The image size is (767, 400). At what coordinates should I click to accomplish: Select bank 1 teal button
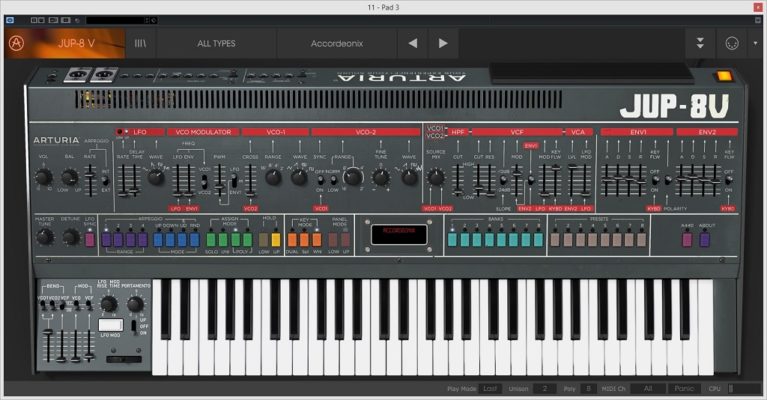pyautogui.click(x=452, y=240)
